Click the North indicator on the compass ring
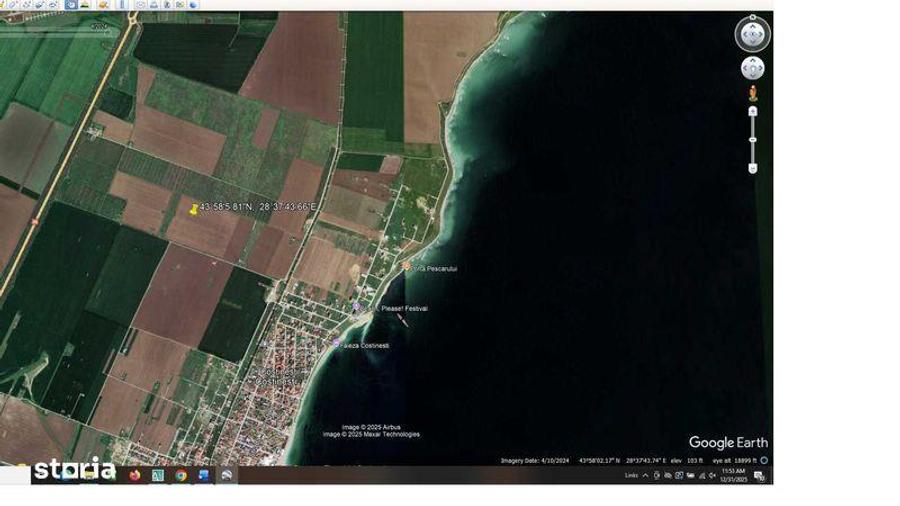Image resolution: width=900 pixels, height=506 pixels. click(752, 17)
